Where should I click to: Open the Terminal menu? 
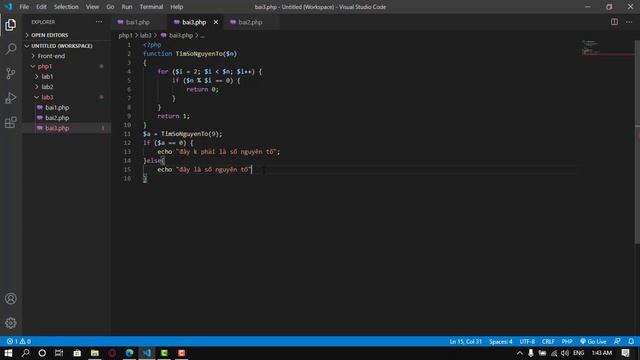151,7
